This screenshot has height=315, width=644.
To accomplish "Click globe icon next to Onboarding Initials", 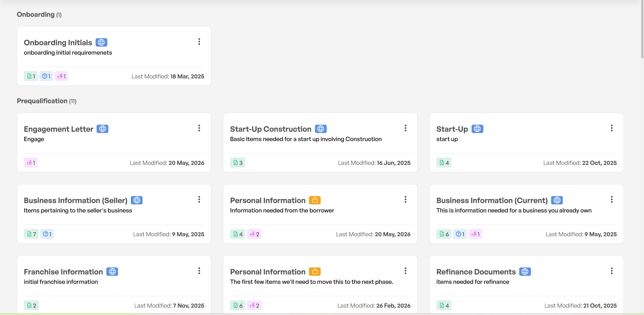I will click(101, 43).
